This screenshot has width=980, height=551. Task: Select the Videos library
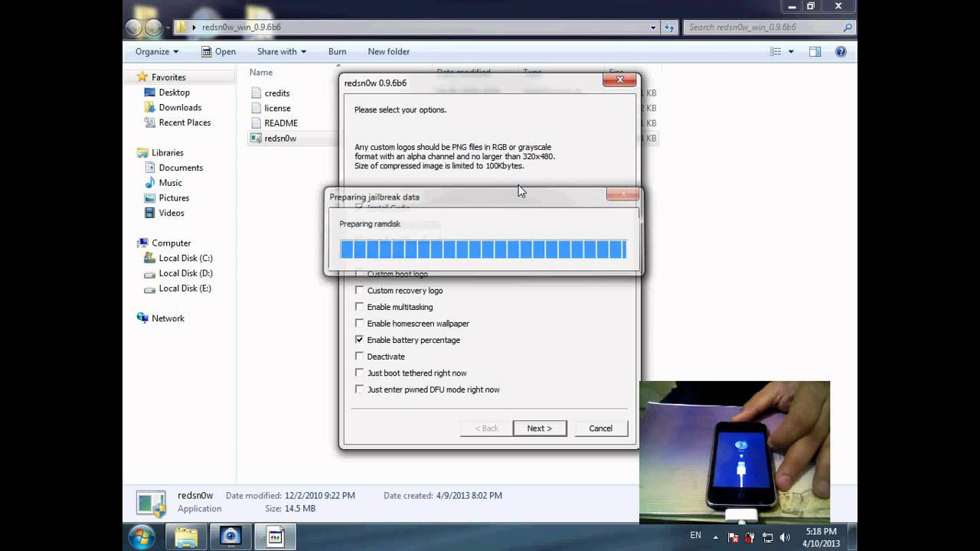[x=171, y=213]
